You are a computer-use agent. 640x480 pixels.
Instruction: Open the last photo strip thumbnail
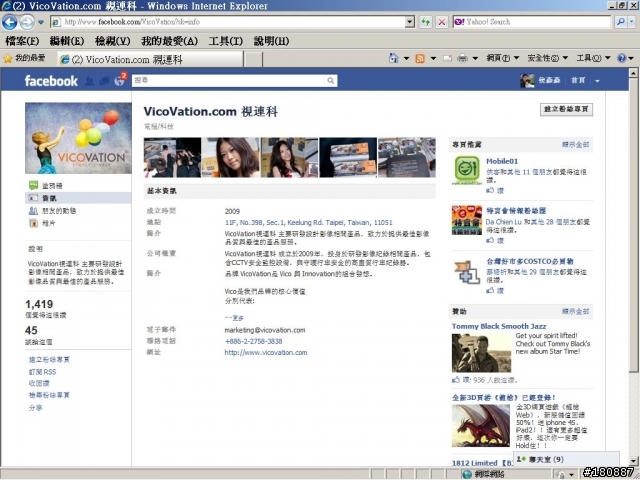pyautogui.click(x=407, y=158)
